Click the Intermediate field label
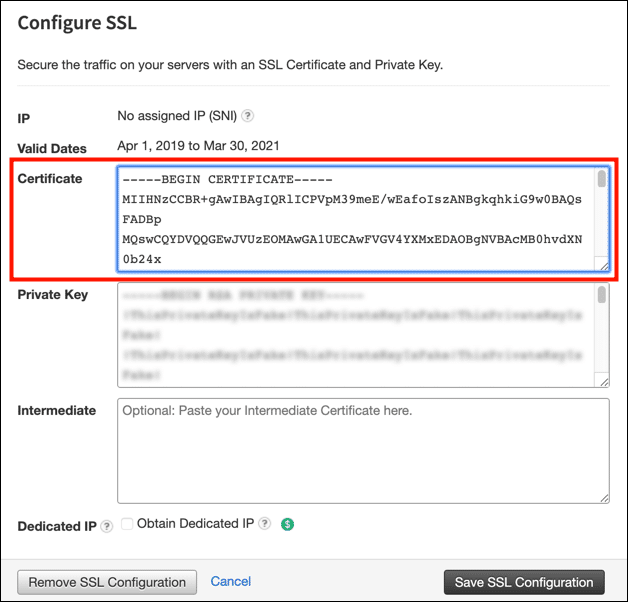Screen dimensions: 628x602 57,410
